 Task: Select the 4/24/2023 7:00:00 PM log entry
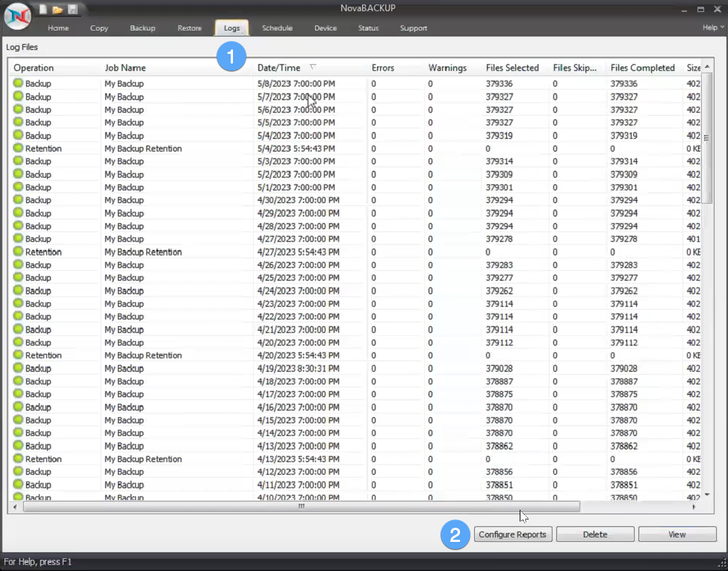355,290
